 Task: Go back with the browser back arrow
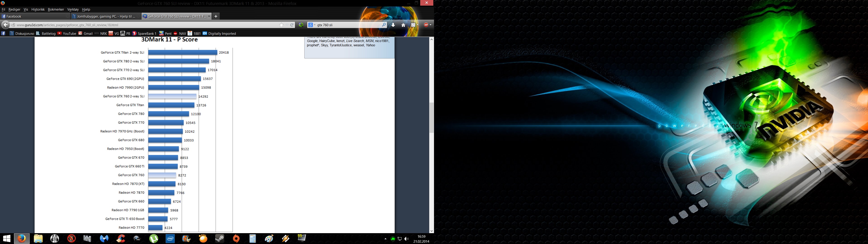point(5,25)
